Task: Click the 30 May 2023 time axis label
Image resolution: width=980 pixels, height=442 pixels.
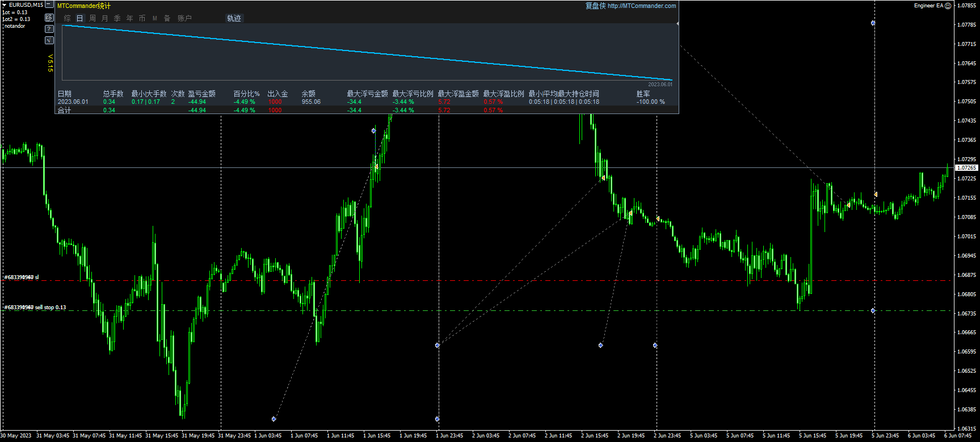Action: [x=16, y=436]
